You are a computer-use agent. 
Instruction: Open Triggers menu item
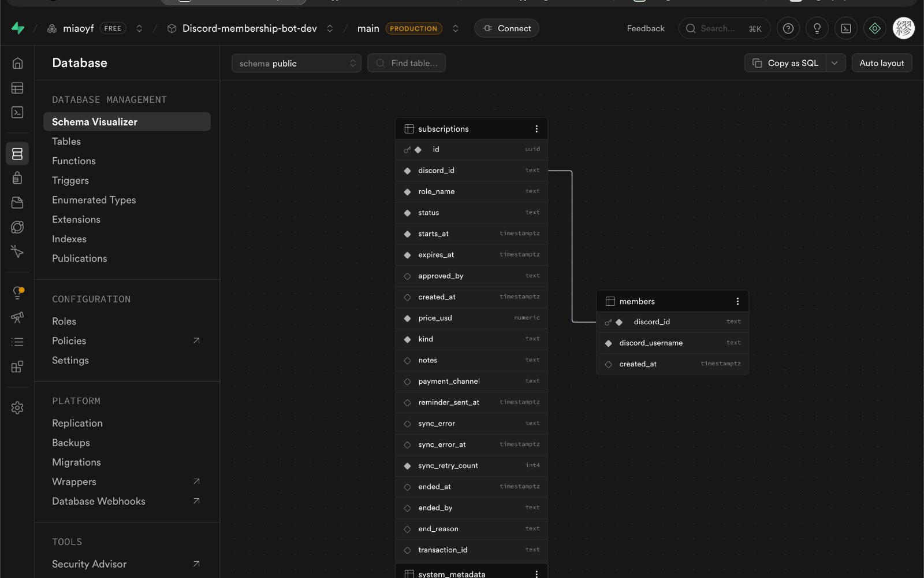click(x=70, y=180)
